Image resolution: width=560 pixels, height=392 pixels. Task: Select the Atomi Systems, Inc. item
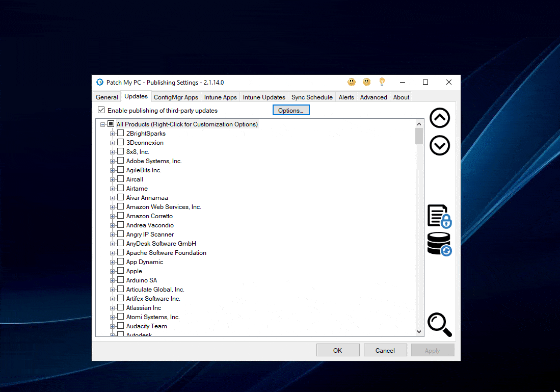[x=153, y=317]
